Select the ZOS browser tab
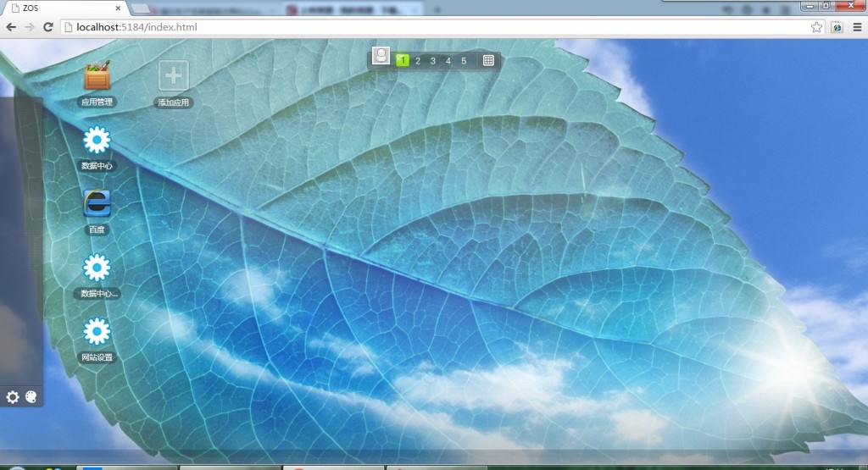 (x=65, y=8)
